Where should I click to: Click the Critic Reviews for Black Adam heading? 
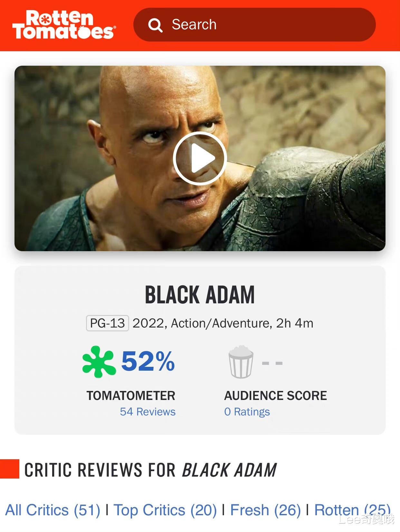tap(150, 470)
